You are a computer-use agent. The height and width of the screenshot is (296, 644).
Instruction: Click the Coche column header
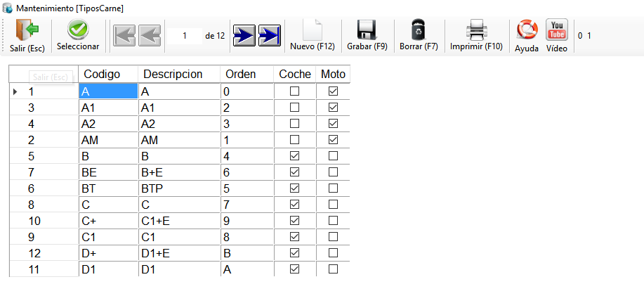tap(295, 74)
